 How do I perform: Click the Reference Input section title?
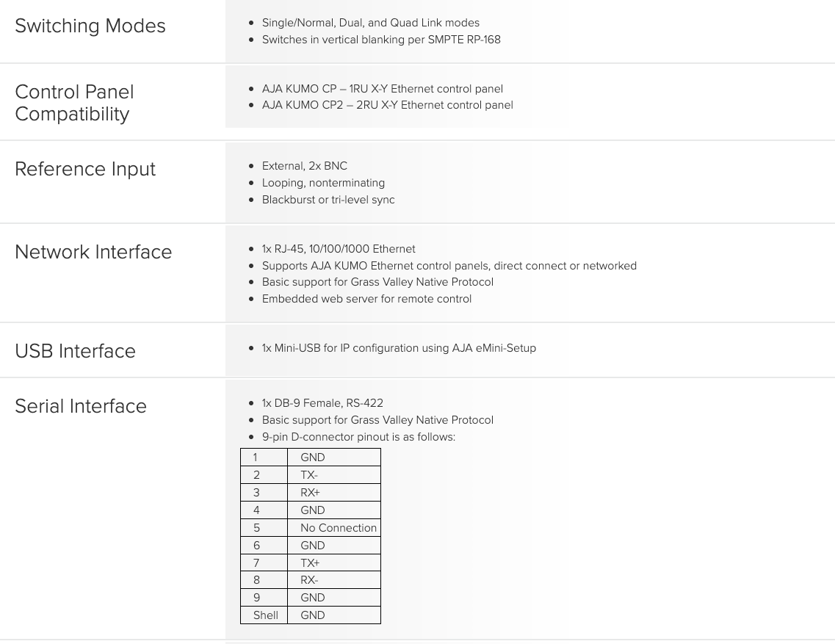tap(85, 170)
